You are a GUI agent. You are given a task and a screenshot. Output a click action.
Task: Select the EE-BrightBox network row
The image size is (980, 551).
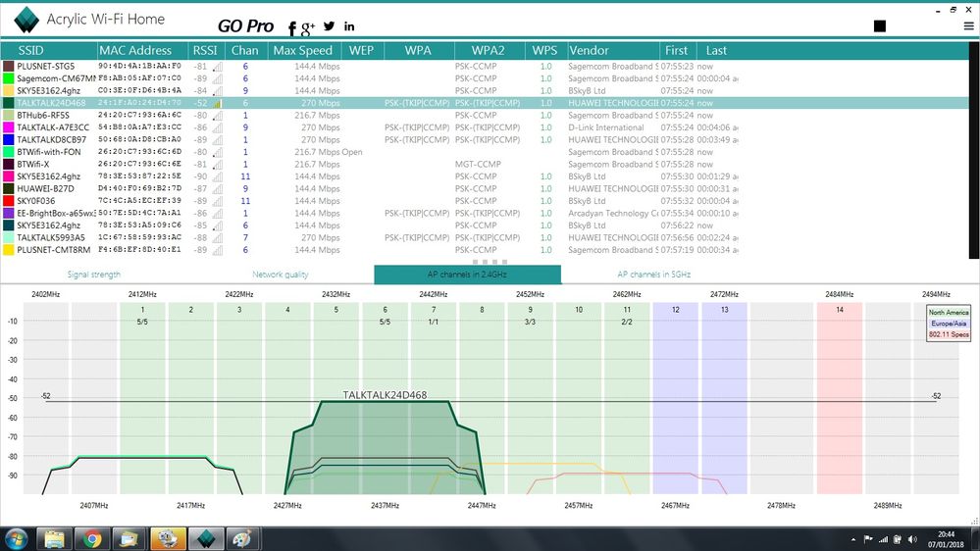coord(485,213)
